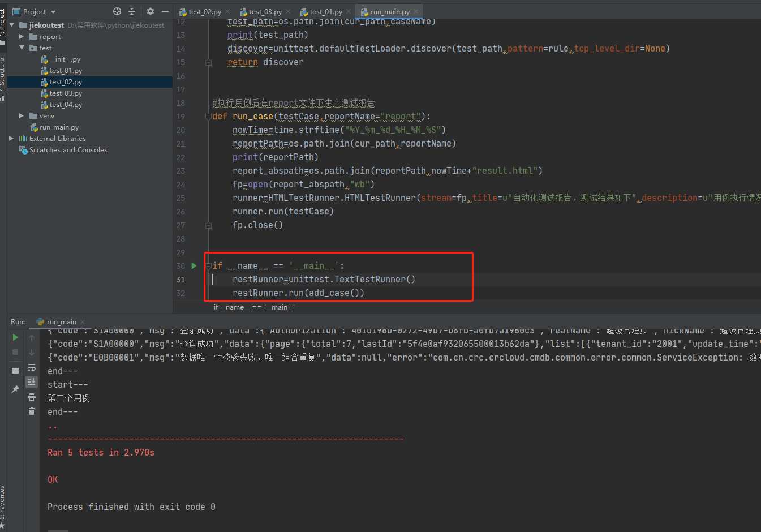Viewport: 761px width, 532px height.
Task: Click 'Ran 5 tests in 2.970s' output text
Action: (101, 452)
